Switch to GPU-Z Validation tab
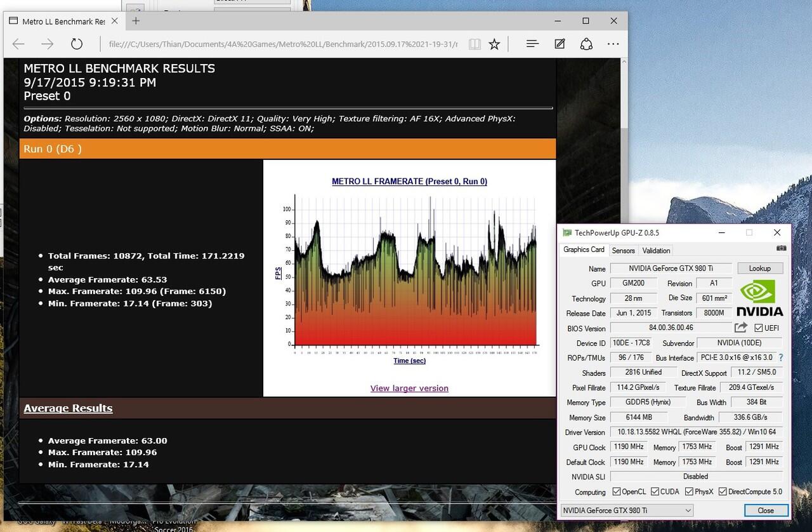The width and height of the screenshot is (812, 532). click(x=656, y=251)
